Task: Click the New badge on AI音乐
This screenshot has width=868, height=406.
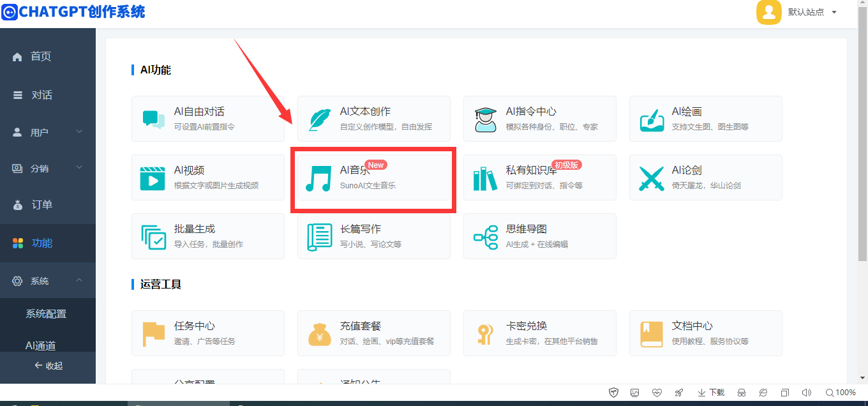Action: pyautogui.click(x=376, y=165)
